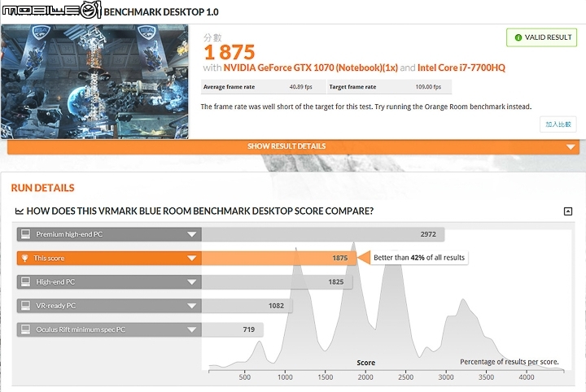Expand the High-end PC dropdown arrow
Image resolution: width=586 pixels, height=392 pixels.
[x=192, y=282]
